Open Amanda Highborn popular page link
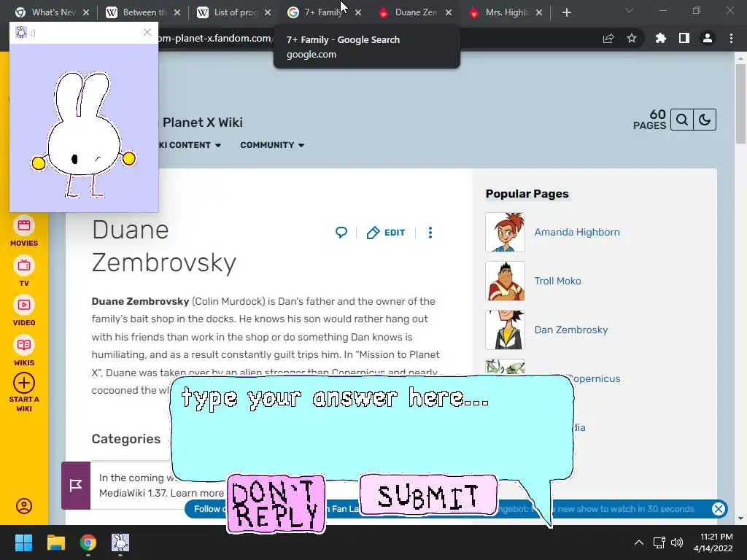This screenshot has height=560, width=747. [577, 232]
